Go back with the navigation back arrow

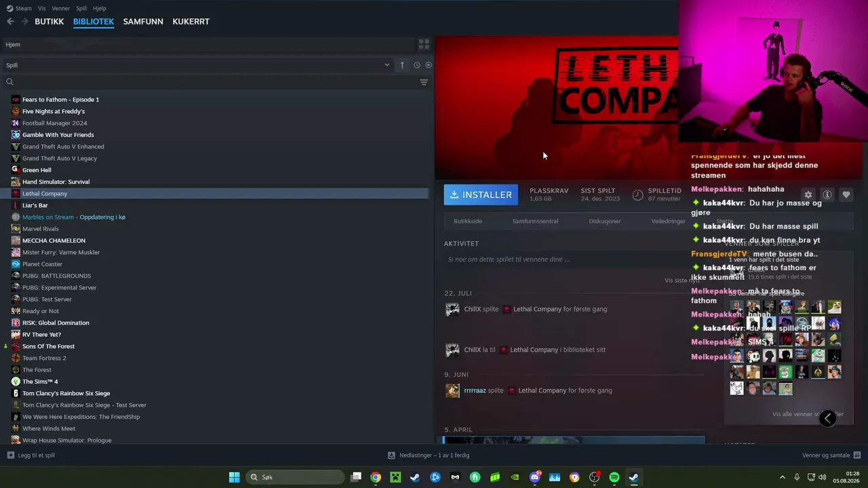click(10, 22)
